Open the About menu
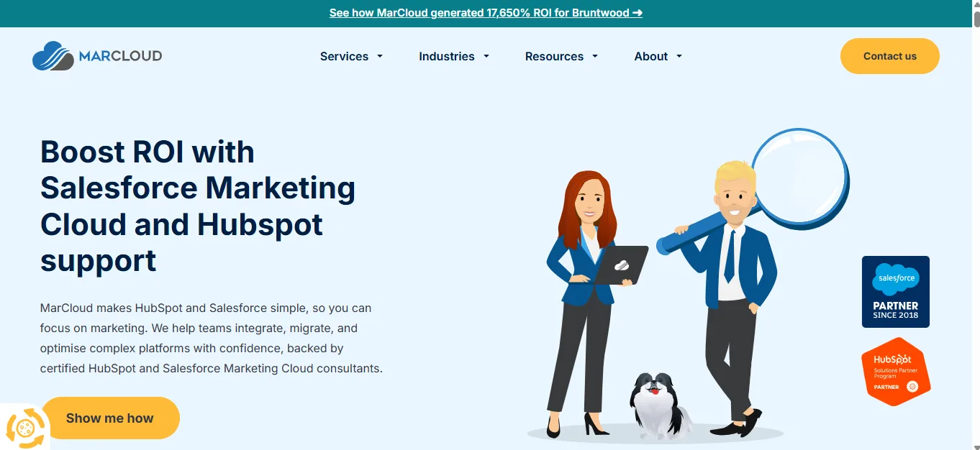980x450 pixels. [x=658, y=56]
